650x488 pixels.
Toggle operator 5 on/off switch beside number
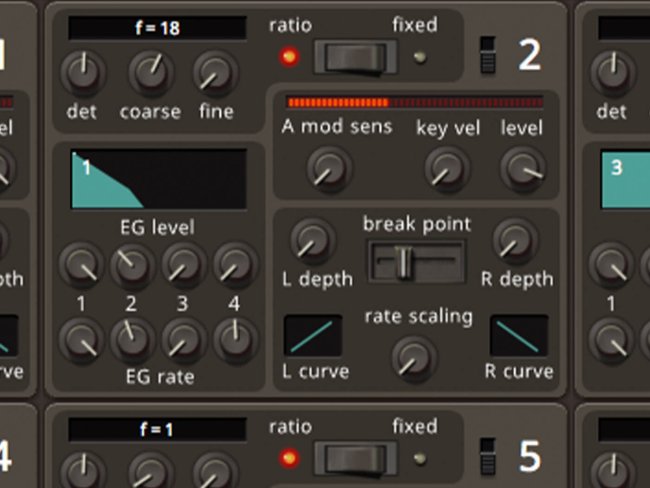click(x=488, y=455)
